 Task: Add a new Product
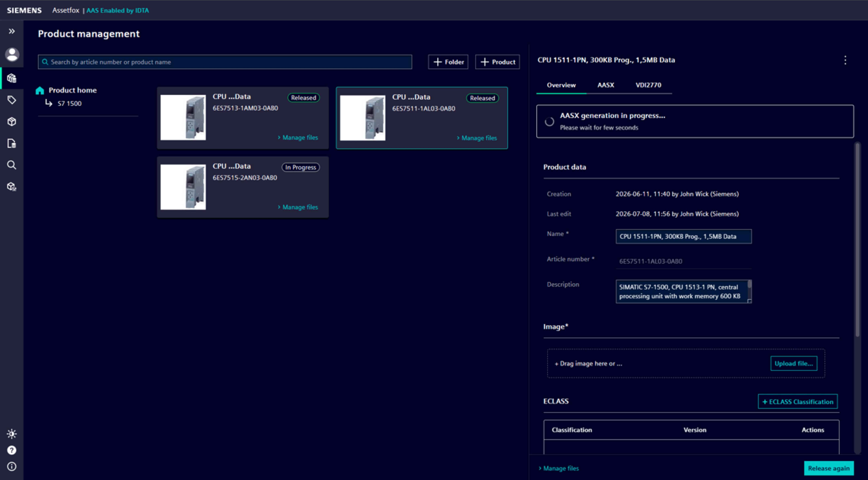497,62
